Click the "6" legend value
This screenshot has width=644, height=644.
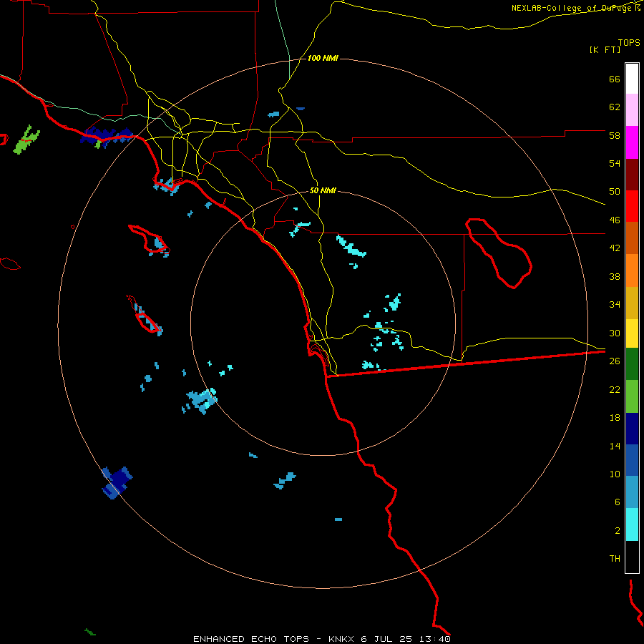pos(618,502)
